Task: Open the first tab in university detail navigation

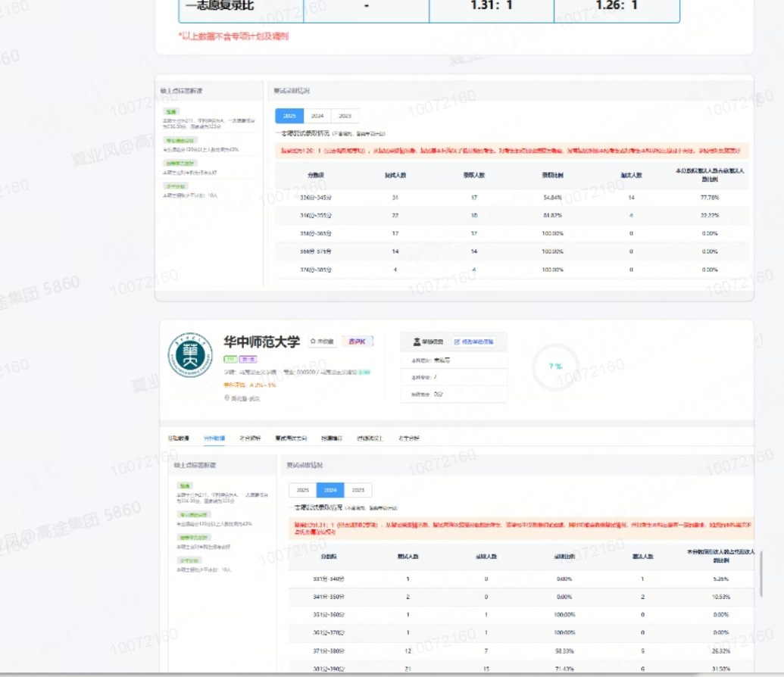Action: click(x=179, y=438)
